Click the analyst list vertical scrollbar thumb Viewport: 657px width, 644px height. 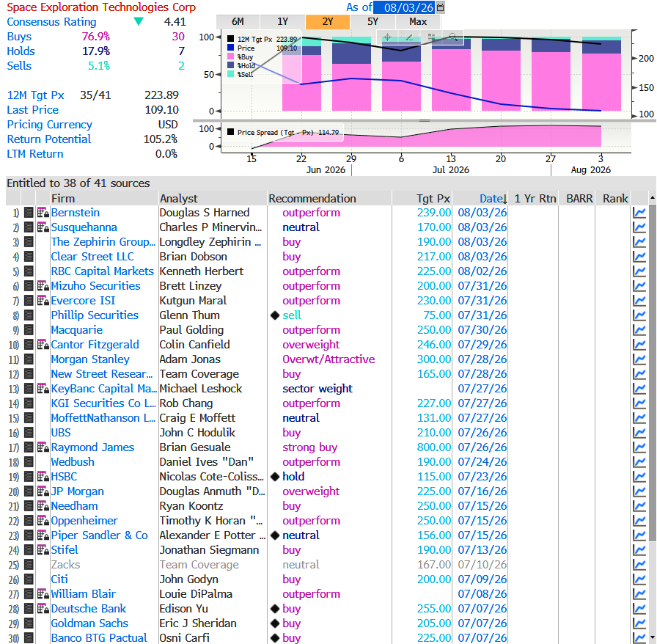pos(653,373)
